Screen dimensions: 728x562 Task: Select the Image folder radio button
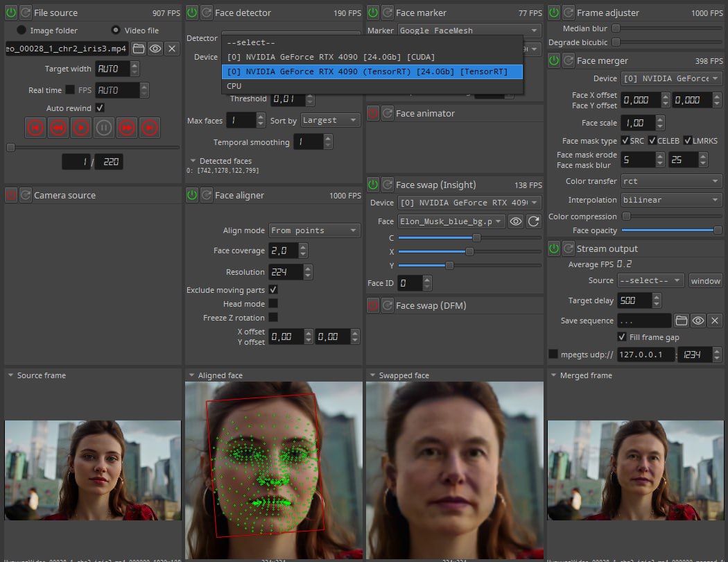pyautogui.click(x=22, y=31)
